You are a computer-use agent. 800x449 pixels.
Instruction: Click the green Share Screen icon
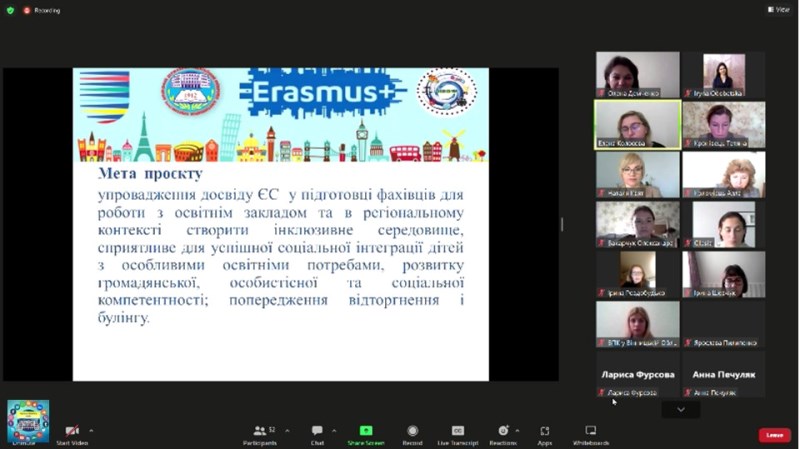coord(366,431)
